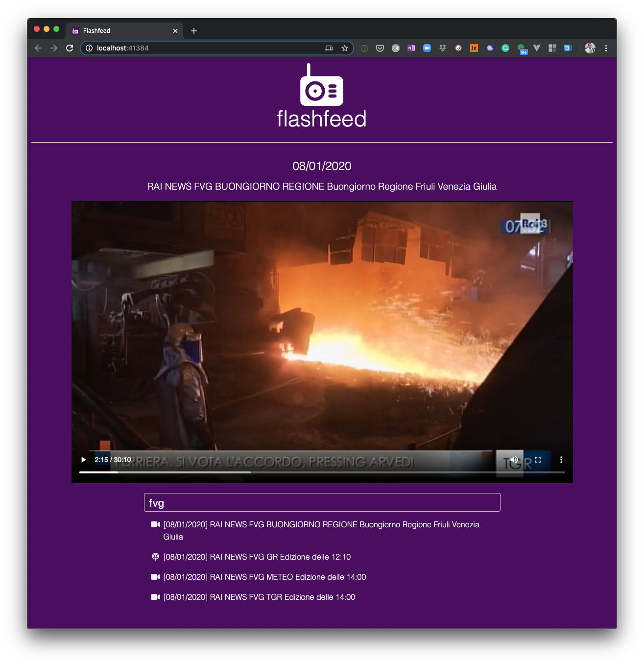The image size is (644, 665).
Task: Open the grey squares grid extension
Action: [x=552, y=48]
